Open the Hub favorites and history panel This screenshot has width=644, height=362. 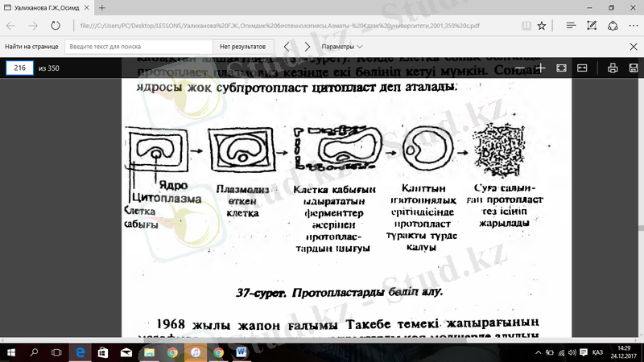point(571,26)
